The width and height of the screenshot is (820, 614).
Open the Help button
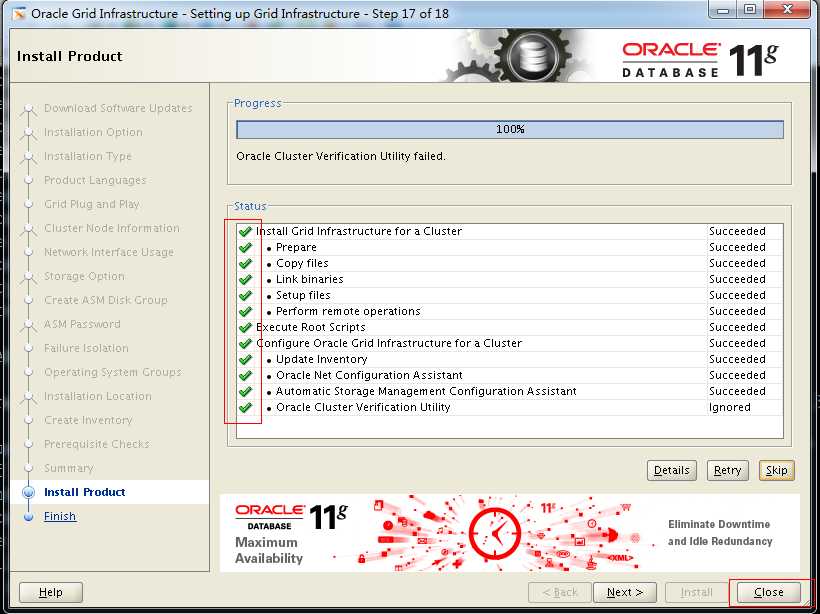(x=51, y=593)
